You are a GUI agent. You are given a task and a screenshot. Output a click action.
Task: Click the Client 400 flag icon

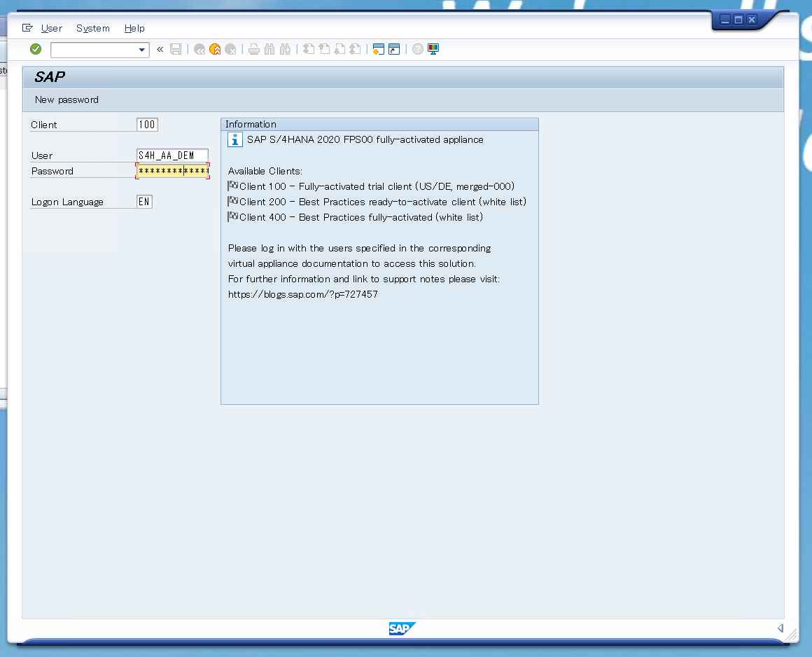point(233,217)
